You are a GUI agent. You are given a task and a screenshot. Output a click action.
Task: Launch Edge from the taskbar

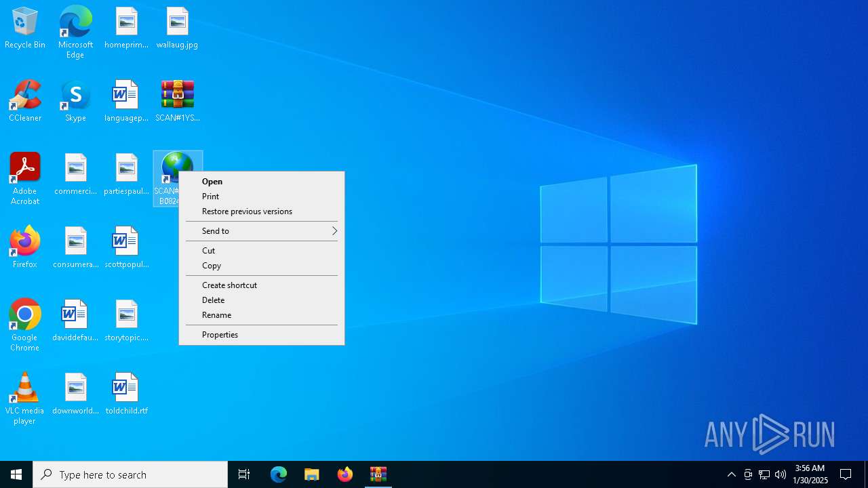click(279, 474)
